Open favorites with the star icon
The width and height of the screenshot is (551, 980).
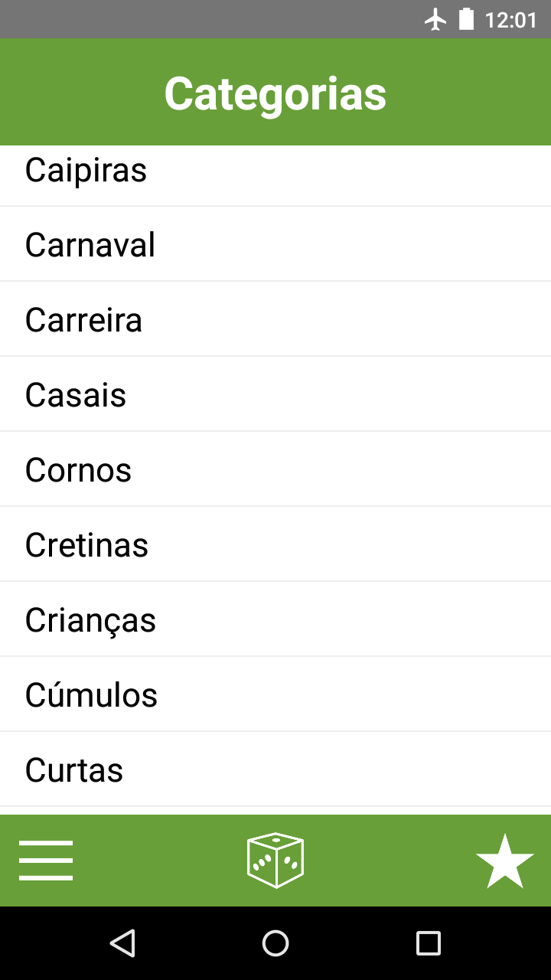point(505,861)
